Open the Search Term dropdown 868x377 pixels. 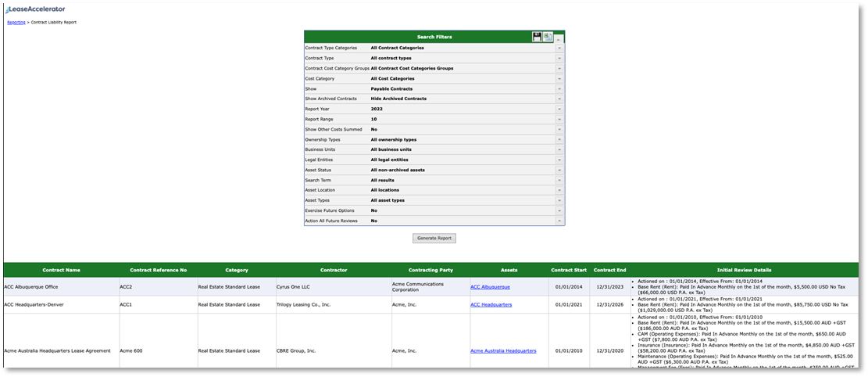pos(559,180)
